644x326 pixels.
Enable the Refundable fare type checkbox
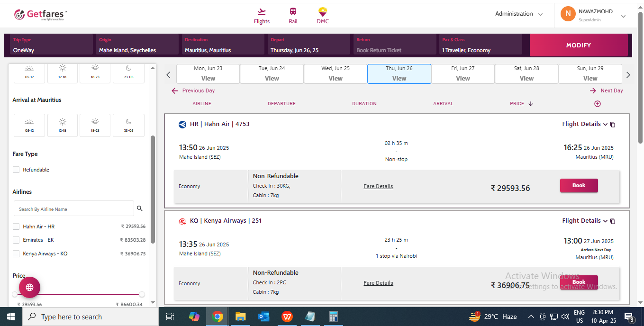click(16, 170)
